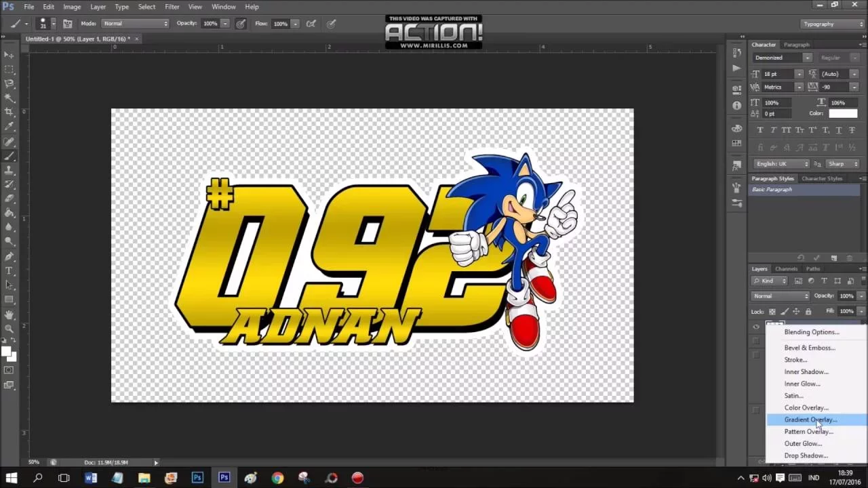The image size is (868, 488).
Task: Select the Dodge tool
Action: point(9,241)
